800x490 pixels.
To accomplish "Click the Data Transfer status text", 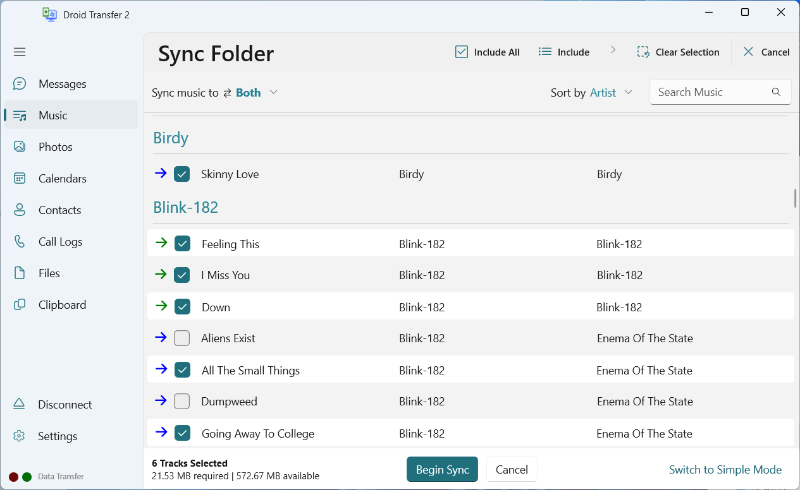I will point(61,476).
